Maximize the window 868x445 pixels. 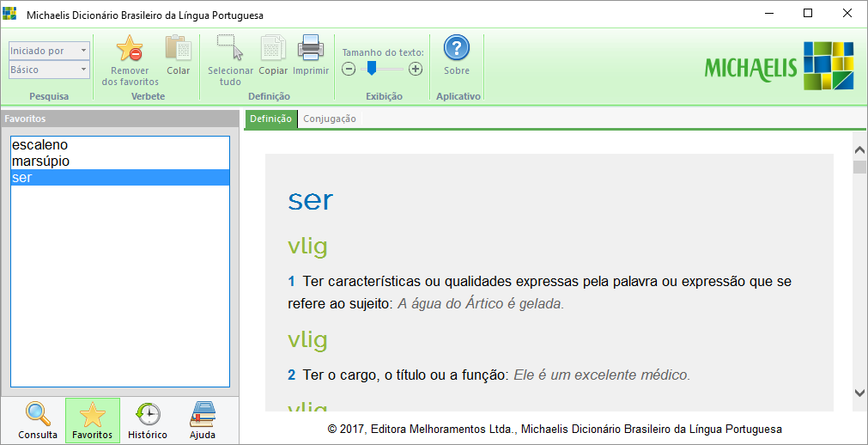click(808, 13)
